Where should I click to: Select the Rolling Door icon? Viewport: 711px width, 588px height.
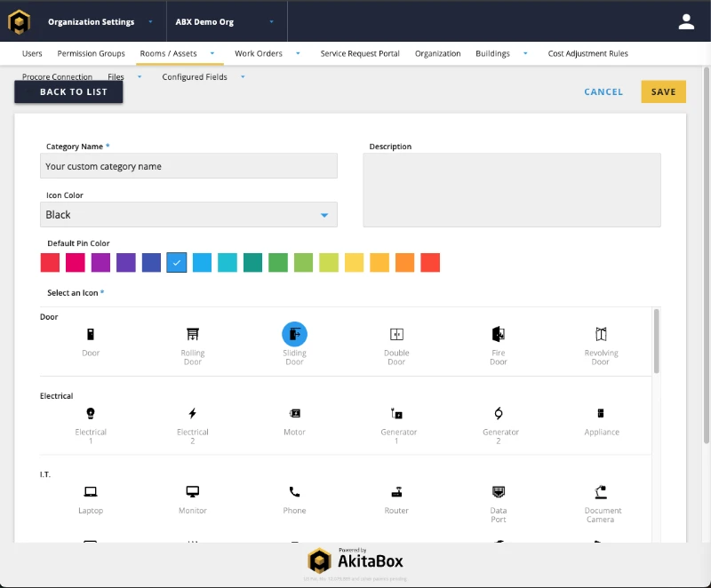[x=192, y=335]
